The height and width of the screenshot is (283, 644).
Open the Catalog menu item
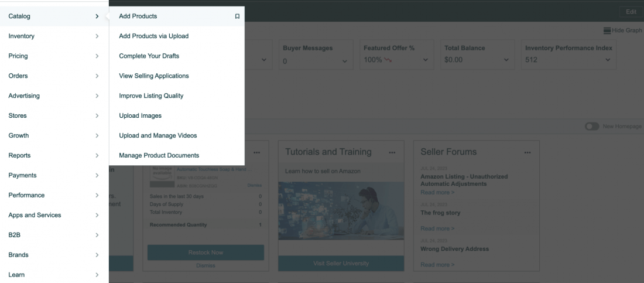(54, 16)
